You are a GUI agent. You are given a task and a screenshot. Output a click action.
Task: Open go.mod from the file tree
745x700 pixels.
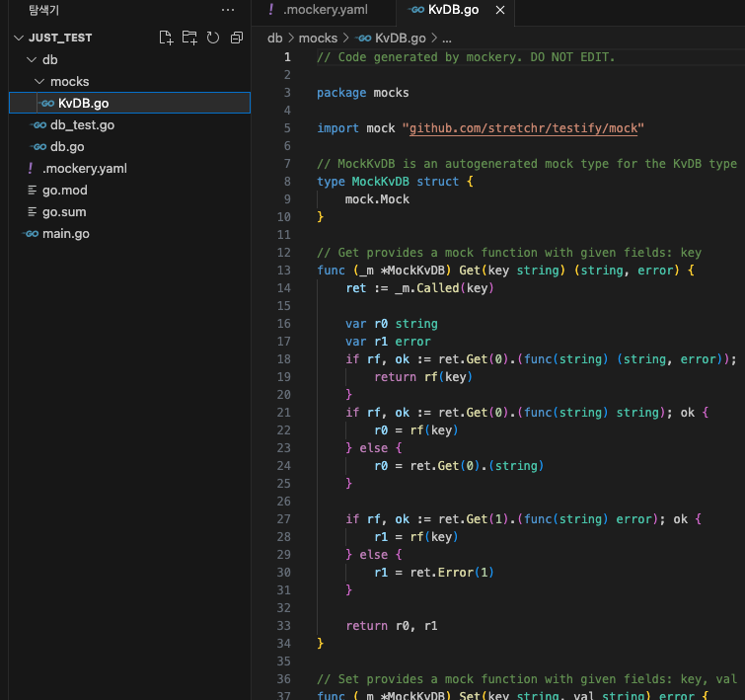[x=64, y=191]
